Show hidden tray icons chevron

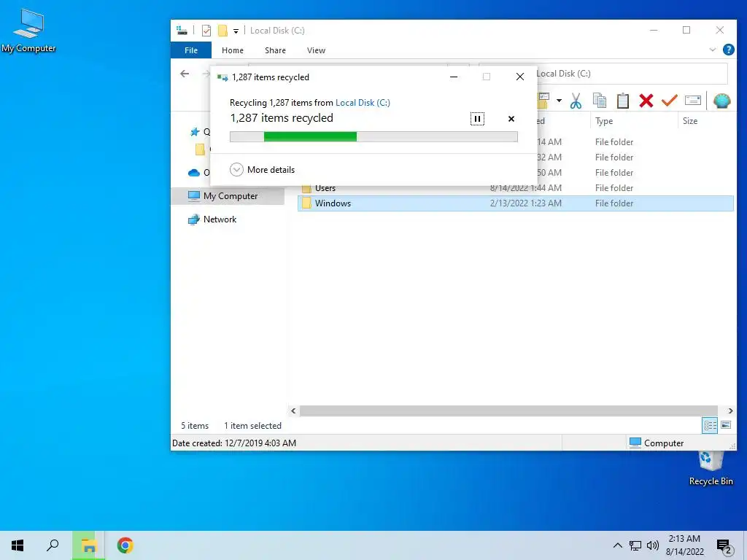click(617, 545)
